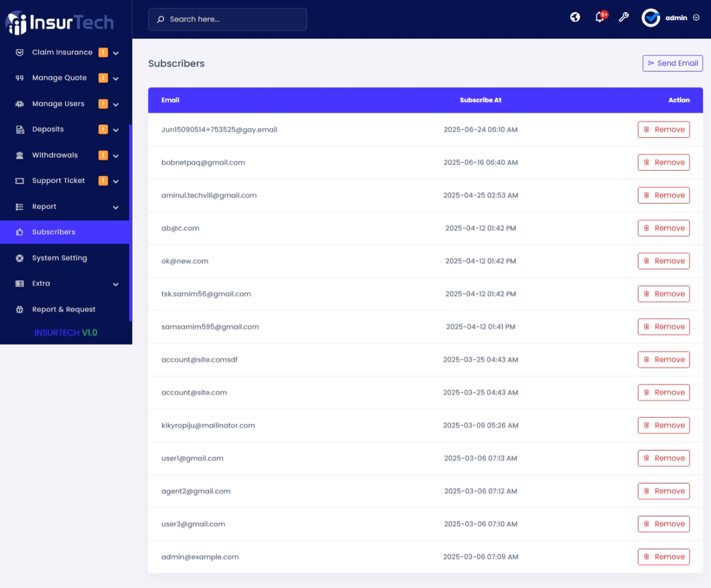The image size is (711, 588).
Task: Click Withdrawals orange alert badge
Action: (x=103, y=155)
